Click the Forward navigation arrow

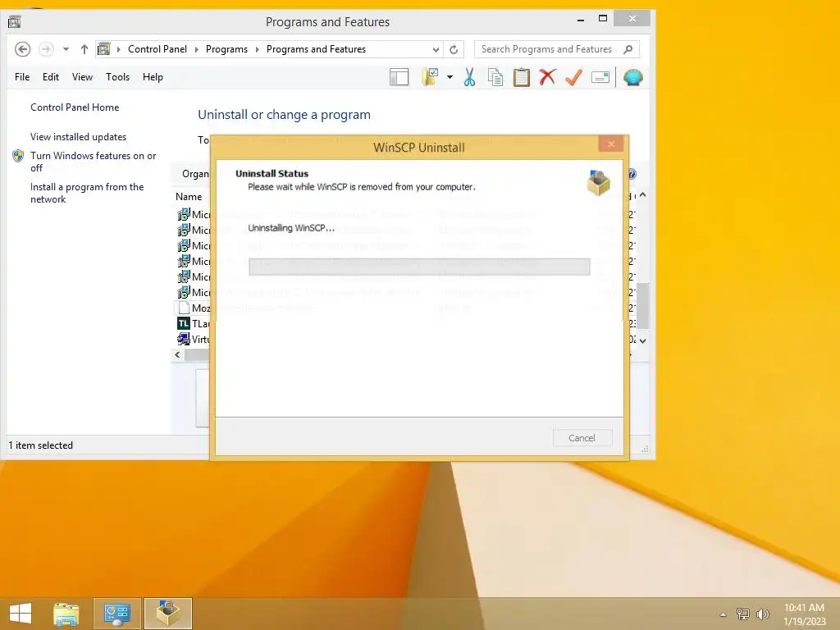point(46,49)
